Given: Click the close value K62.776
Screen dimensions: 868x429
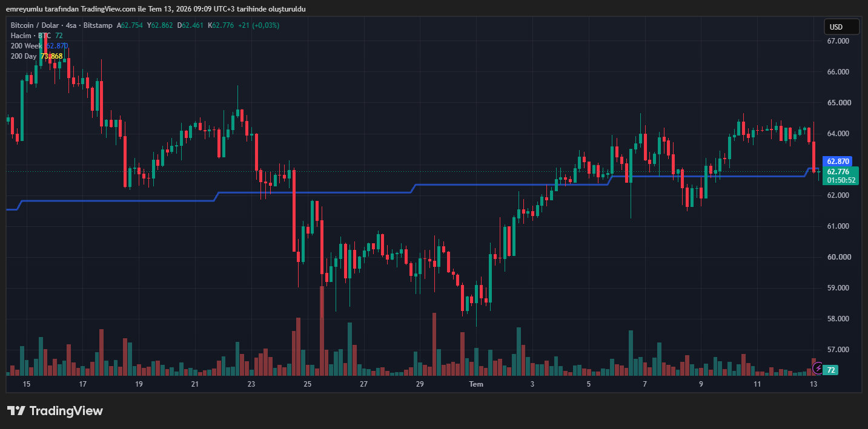Looking at the screenshot, I should pos(220,25).
